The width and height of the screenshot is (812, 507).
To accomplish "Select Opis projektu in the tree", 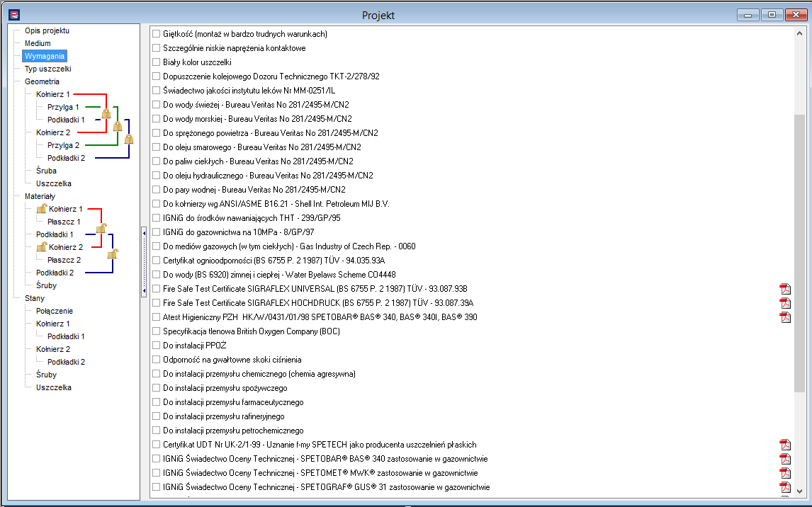I will [x=47, y=30].
